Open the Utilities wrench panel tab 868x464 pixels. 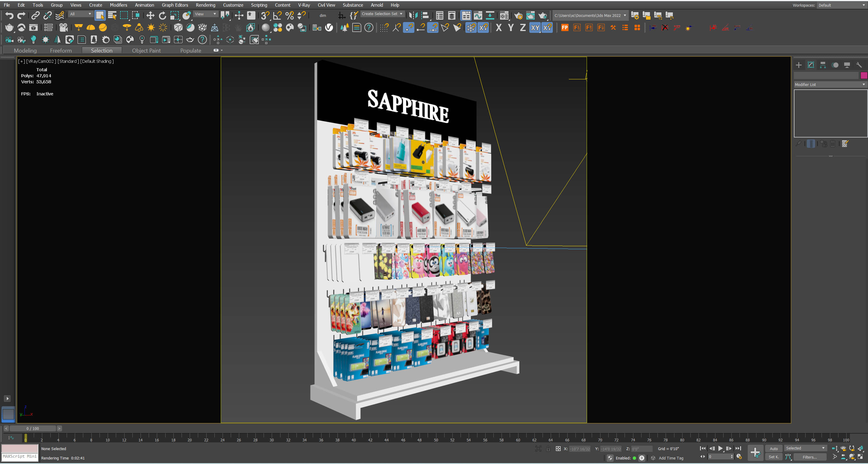pyautogui.click(x=859, y=65)
